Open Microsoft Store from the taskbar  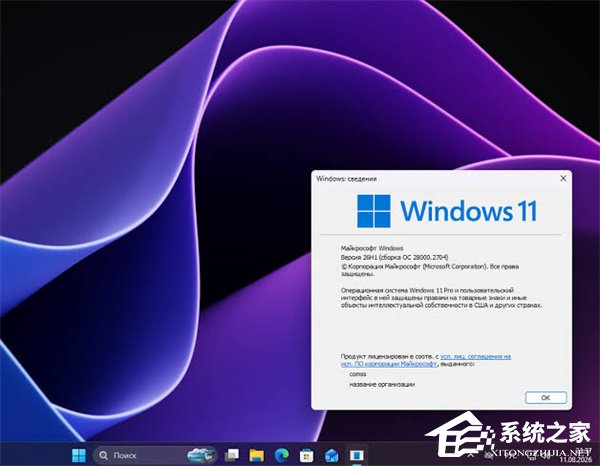click(x=307, y=455)
